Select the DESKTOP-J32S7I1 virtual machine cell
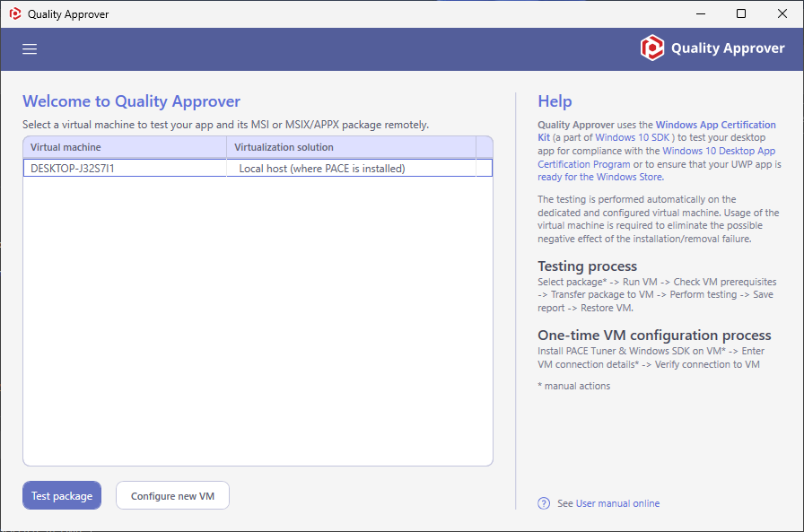 (x=125, y=168)
